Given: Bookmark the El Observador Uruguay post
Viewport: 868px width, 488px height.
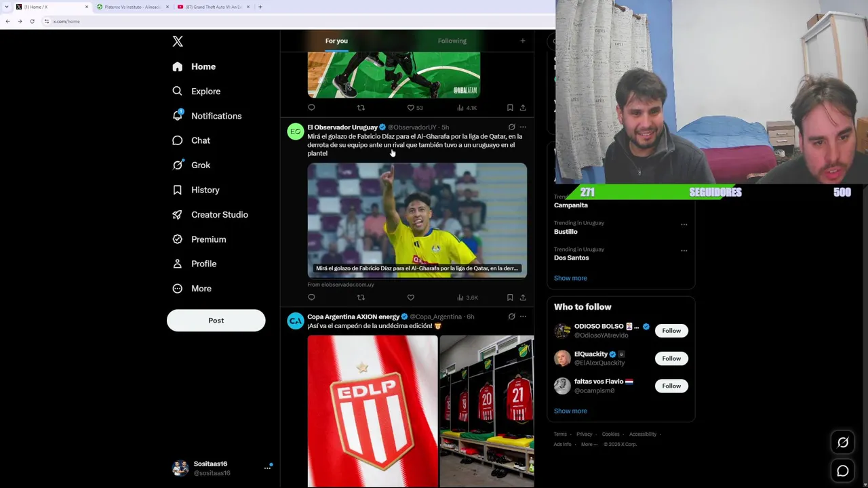Looking at the screenshot, I should pyautogui.click(x=510, y=298).
